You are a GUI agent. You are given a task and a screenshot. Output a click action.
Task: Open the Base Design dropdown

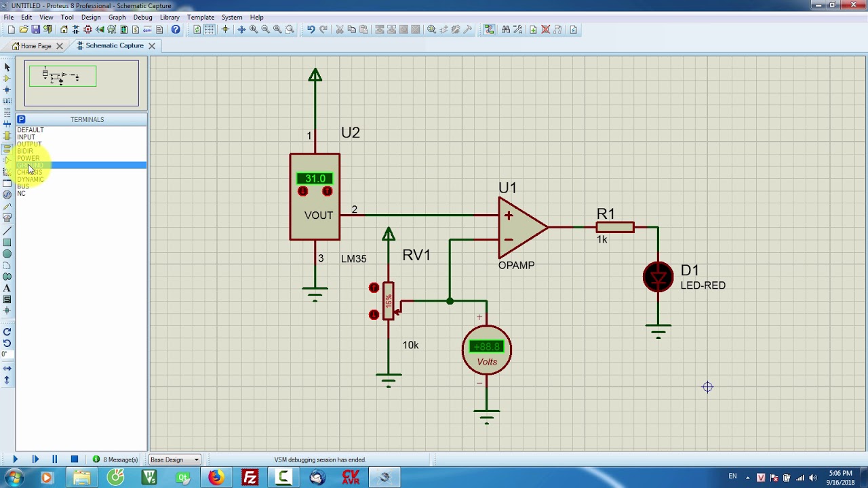tap(174, 460)
